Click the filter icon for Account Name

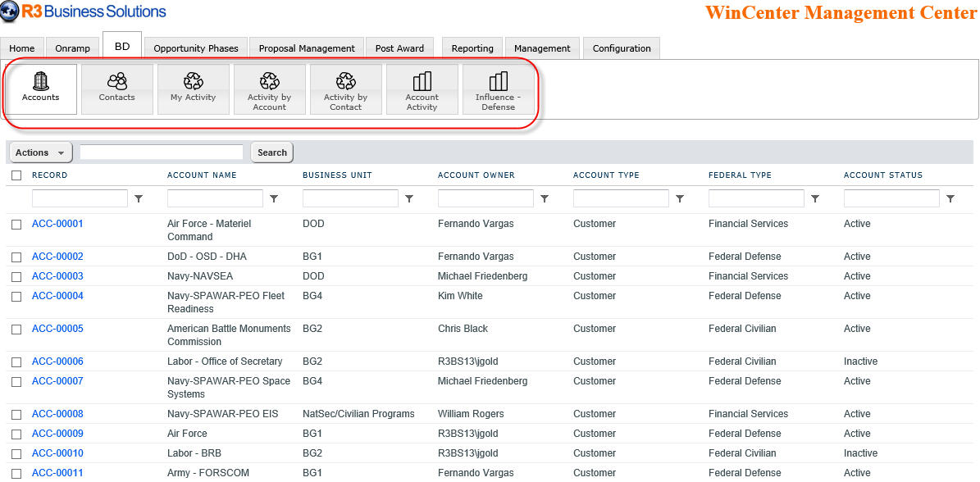coord(274,198)
